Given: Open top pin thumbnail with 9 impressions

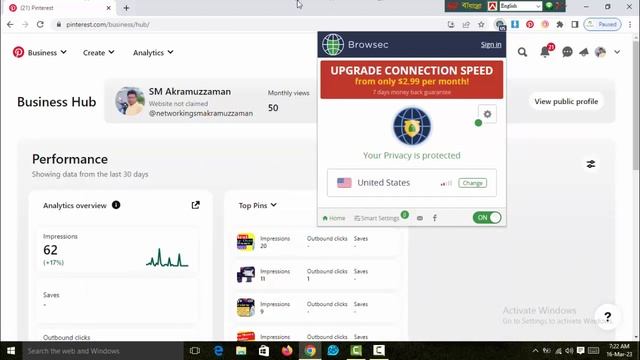Looking at the screenshot, I should 246,307.
